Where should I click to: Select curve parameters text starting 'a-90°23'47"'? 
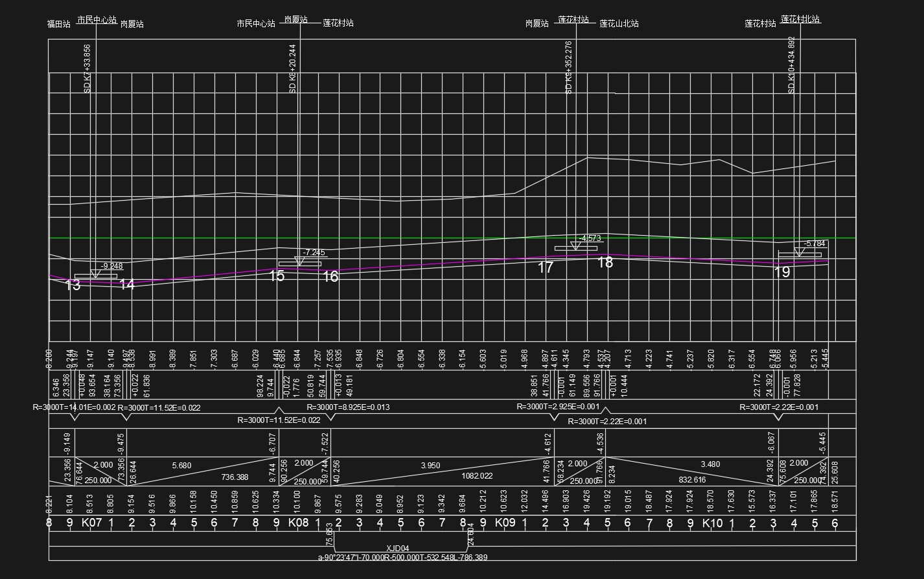[402, 557]
